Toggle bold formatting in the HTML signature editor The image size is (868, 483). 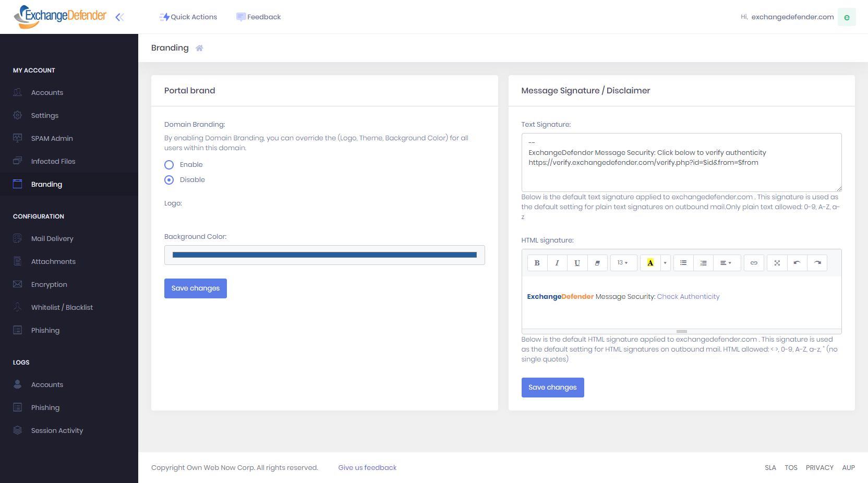[x=537, y=263]
